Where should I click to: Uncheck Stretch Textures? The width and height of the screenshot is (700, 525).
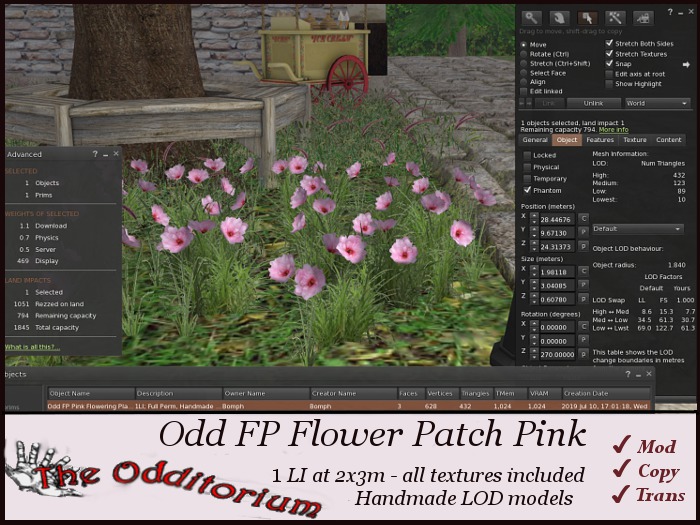tap(609, 54)
